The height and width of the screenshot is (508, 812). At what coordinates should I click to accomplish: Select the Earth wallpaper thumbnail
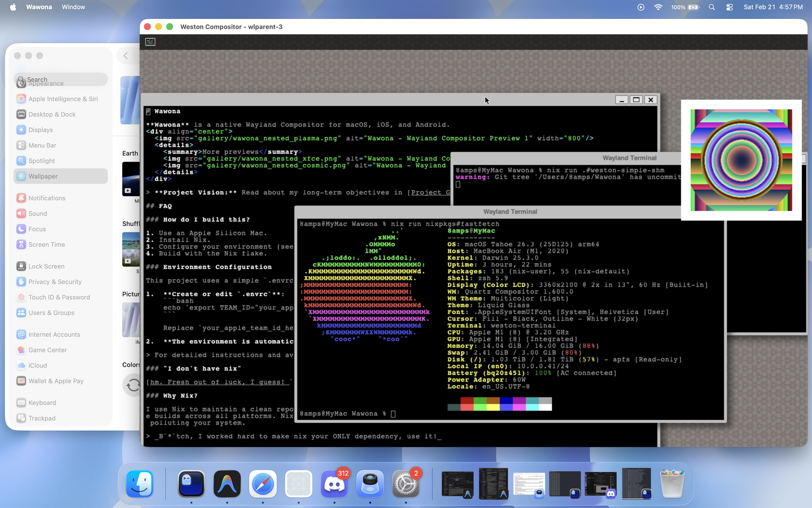tap(131, 179)
